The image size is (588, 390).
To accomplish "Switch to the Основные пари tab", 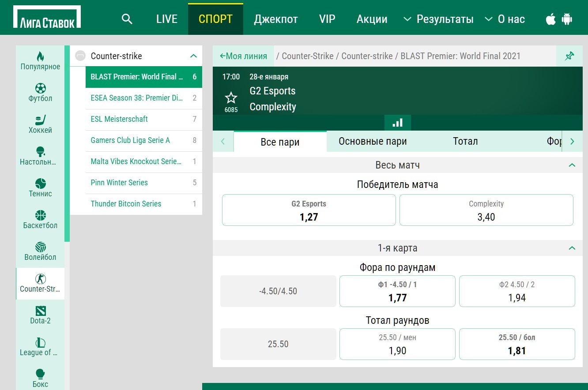I will tap(373, 141).
